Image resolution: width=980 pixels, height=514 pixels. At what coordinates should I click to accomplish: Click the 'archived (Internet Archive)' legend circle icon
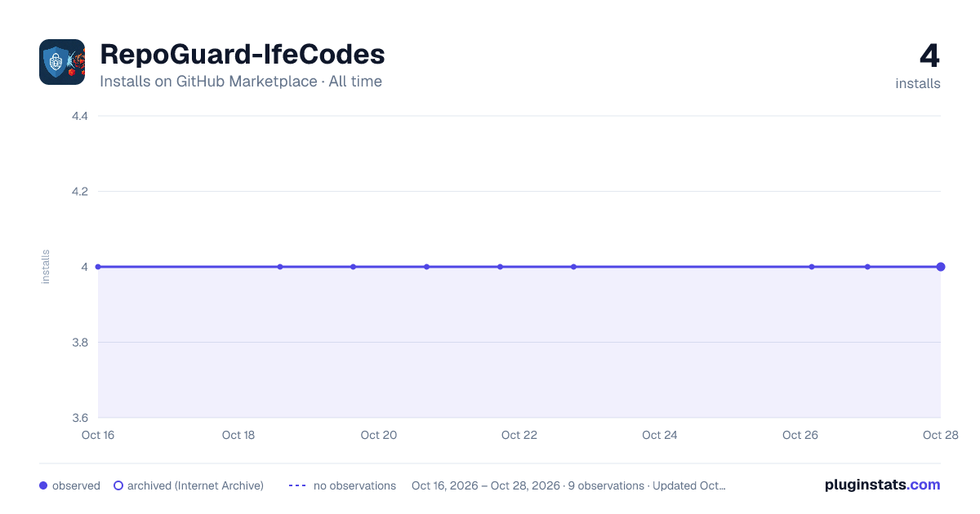coord(118,485)
